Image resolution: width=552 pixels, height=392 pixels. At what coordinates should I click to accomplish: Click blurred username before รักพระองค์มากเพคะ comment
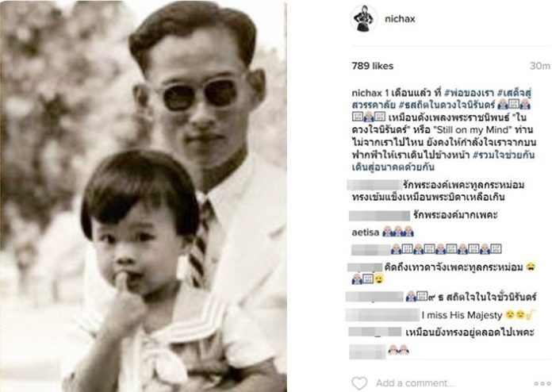(379, 216)
